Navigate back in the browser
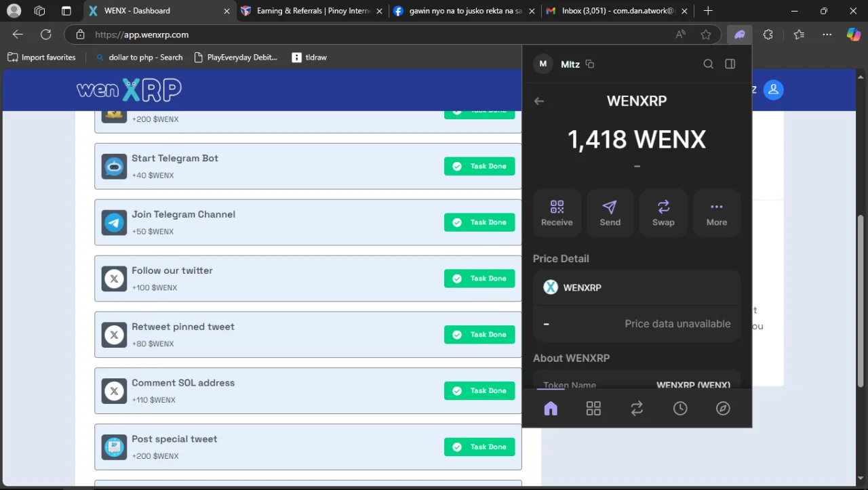Screen dimensions: 868x490 18,35
